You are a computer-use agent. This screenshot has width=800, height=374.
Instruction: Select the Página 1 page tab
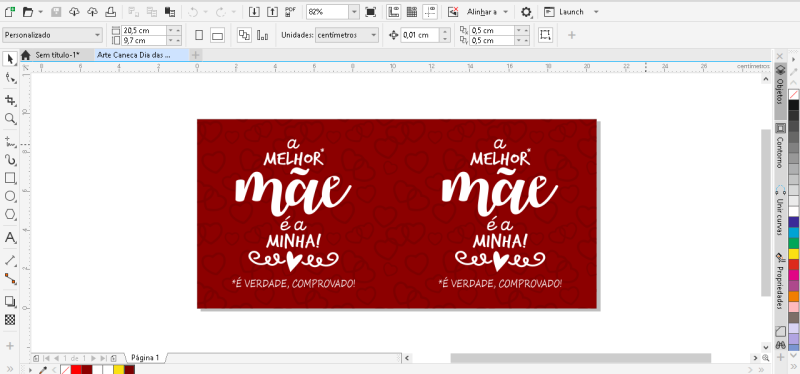point(145,358)
